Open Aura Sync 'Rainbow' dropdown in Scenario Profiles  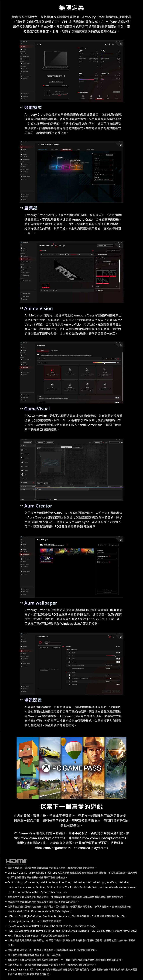(x=113, y=675)
